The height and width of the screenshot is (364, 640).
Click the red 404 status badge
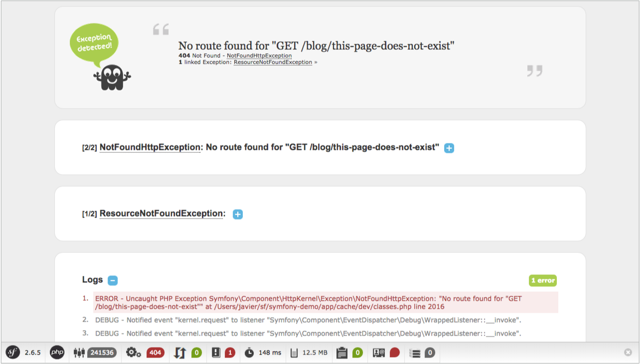(x=156, y=353)
